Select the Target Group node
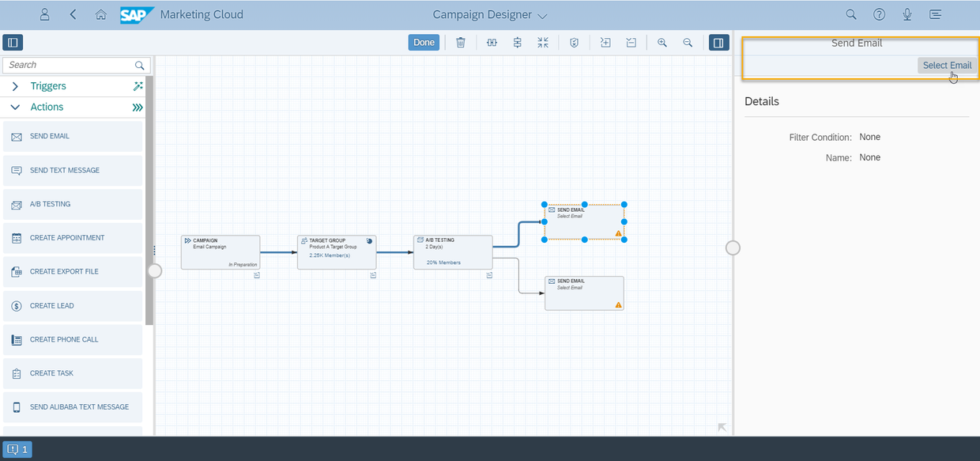This screenshot has height=461, width=980. (337, 252)
